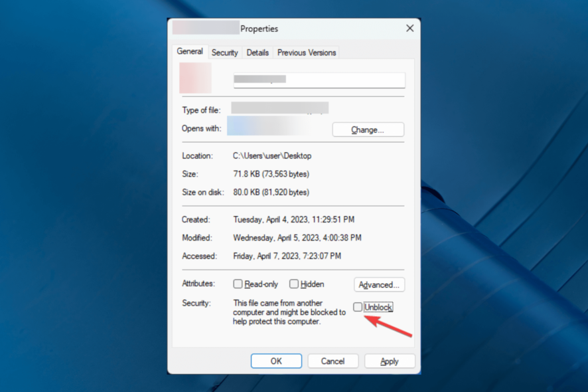This screenshot has width=588, height=392.
Task: Click the file name input field
Action: coord(319,80)
